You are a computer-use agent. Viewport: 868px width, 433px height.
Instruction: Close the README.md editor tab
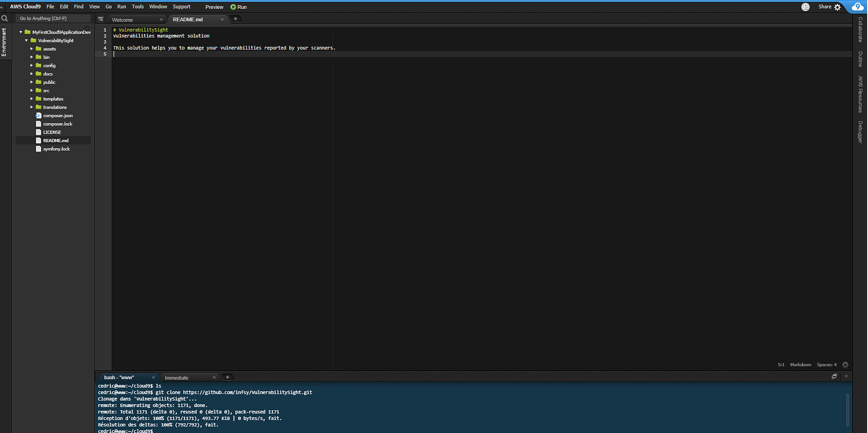pyautogui.click(x=222, y=20)
